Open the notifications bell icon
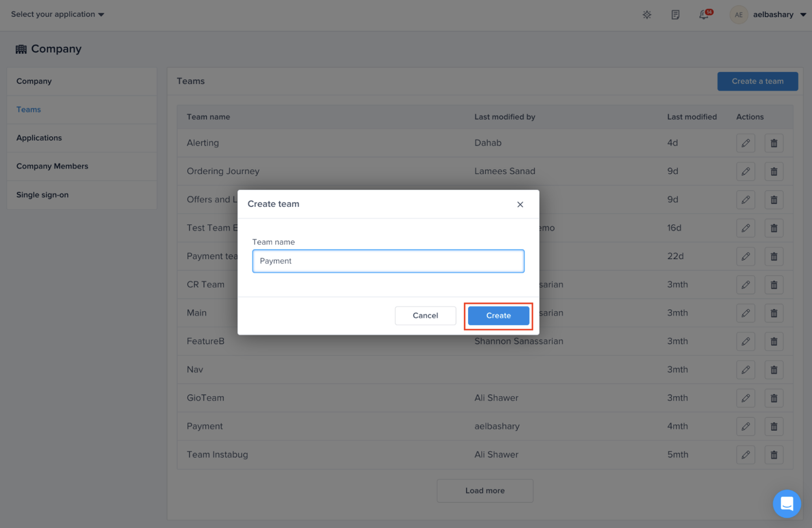The image size is (812, 528). tap(704, 15)
